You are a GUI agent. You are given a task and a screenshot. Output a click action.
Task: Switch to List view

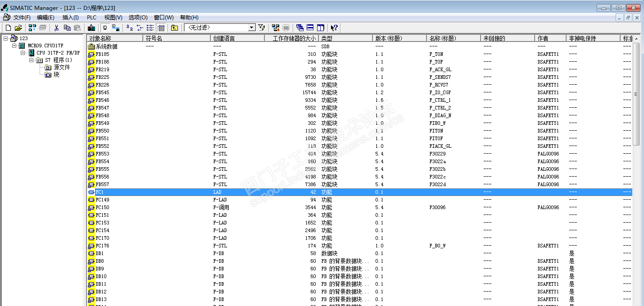coord(150,27)
